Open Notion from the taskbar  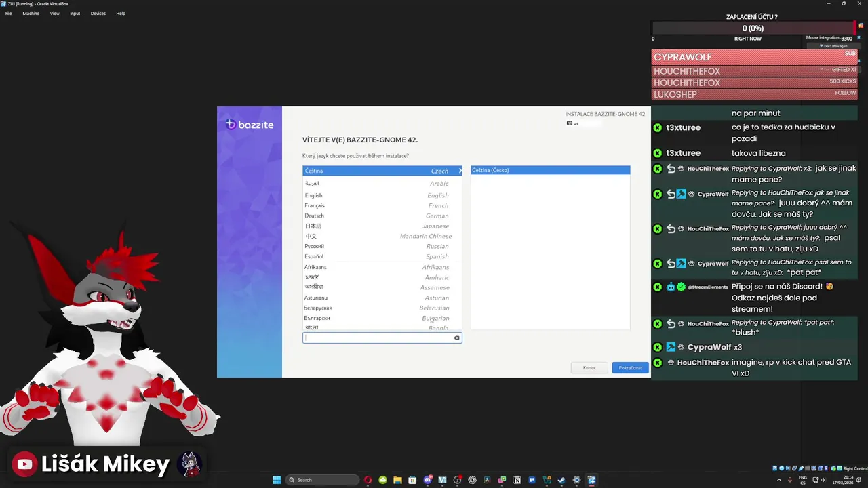click(x=517, y=480)
